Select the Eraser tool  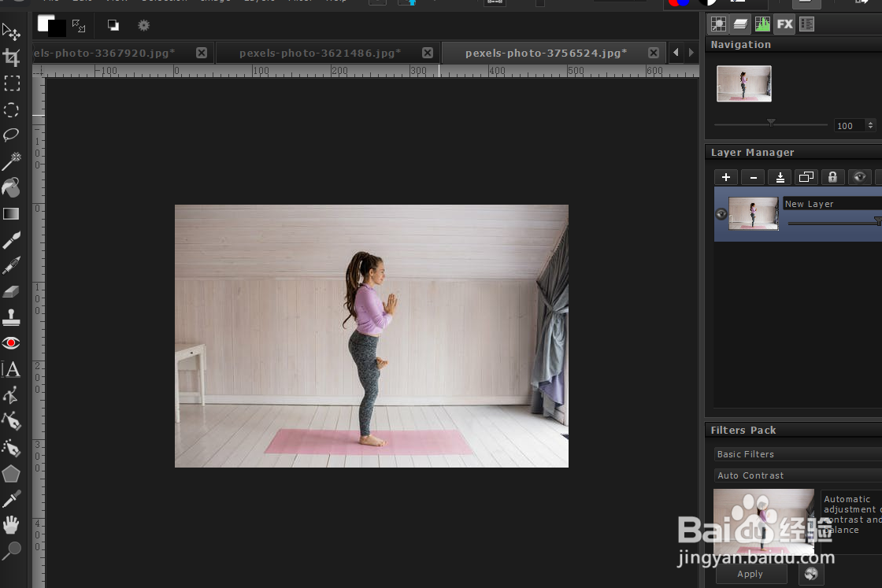(x=11, y=291)
